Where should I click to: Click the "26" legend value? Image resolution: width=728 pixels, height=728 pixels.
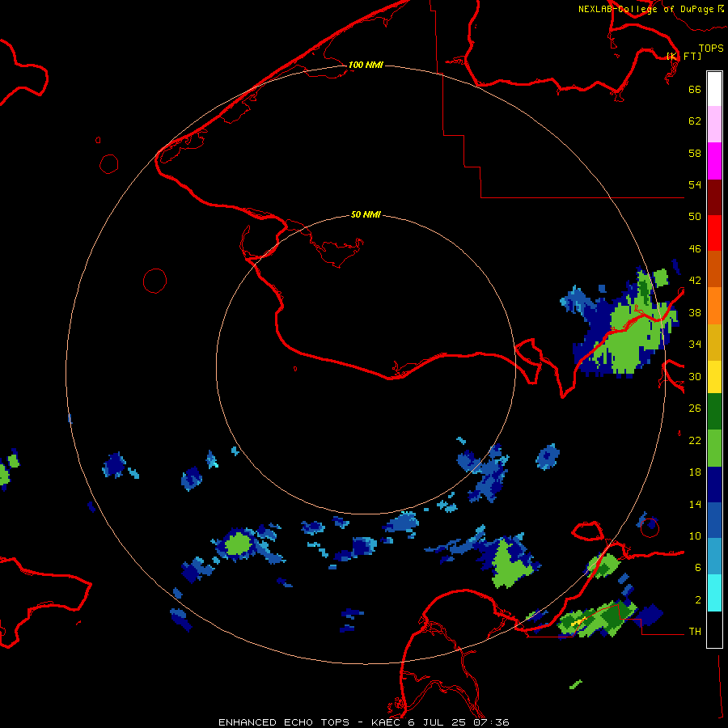[x=695, y=408]
